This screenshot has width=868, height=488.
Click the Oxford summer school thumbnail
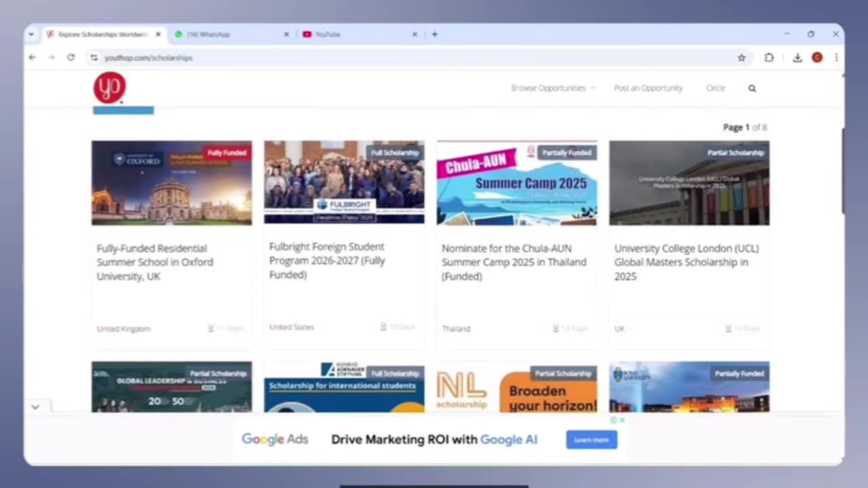point(172,183)
